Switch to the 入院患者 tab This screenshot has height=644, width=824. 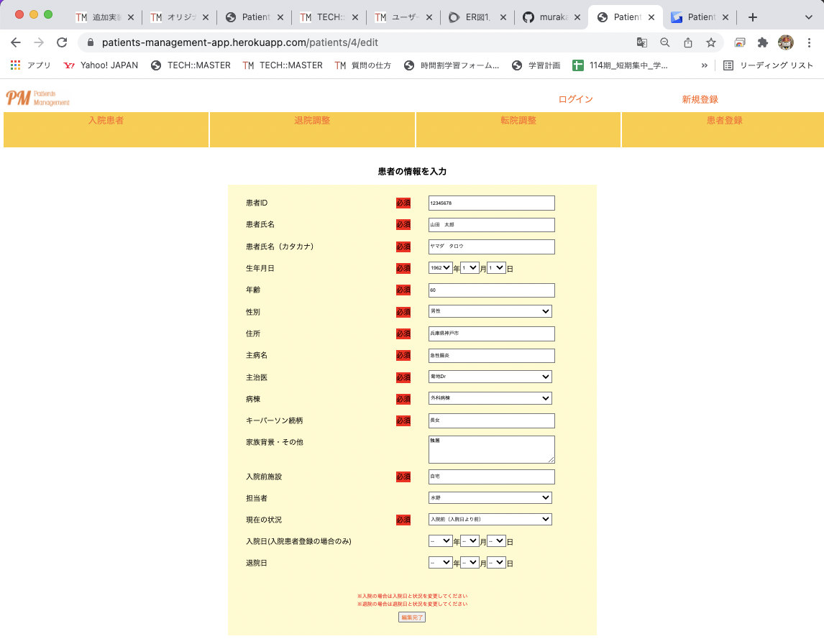(105, 121)
